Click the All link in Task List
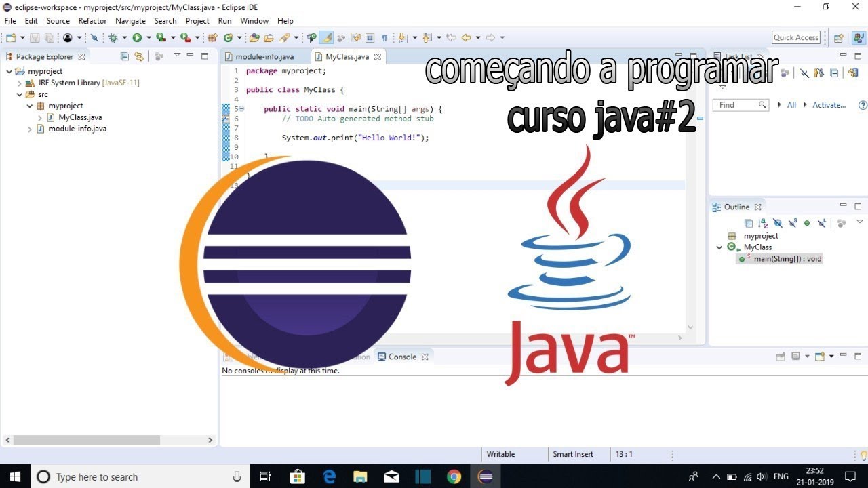Screen dimensions: 868x488 (791, 105)
